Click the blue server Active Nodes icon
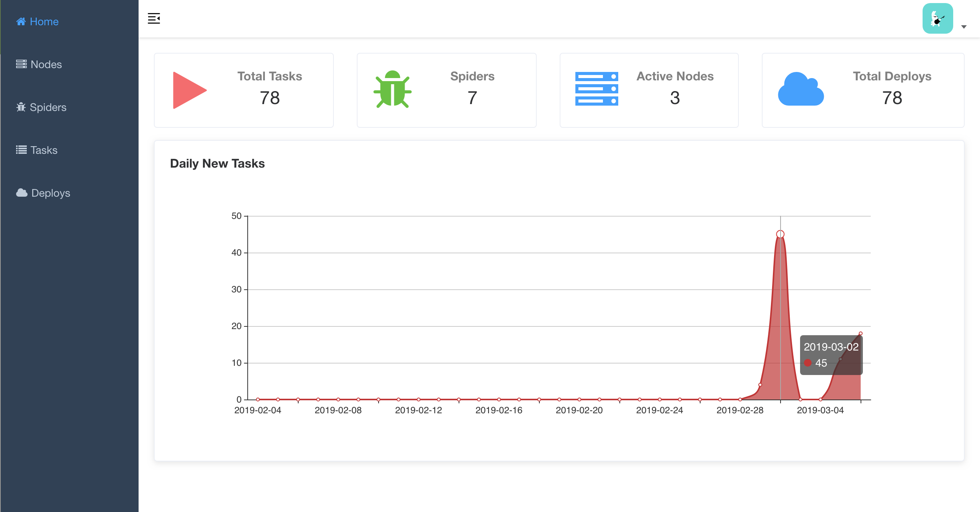The image size is (980, 512). pyautogui.click(x=596, y=89)
